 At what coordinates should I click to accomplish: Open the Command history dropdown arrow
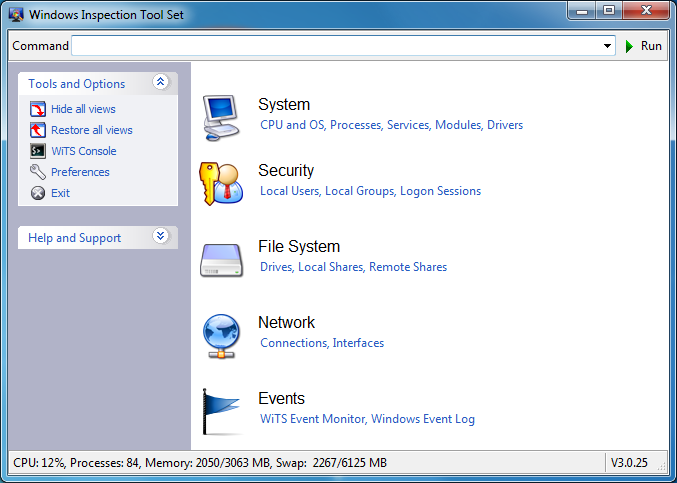coord(607,46)
